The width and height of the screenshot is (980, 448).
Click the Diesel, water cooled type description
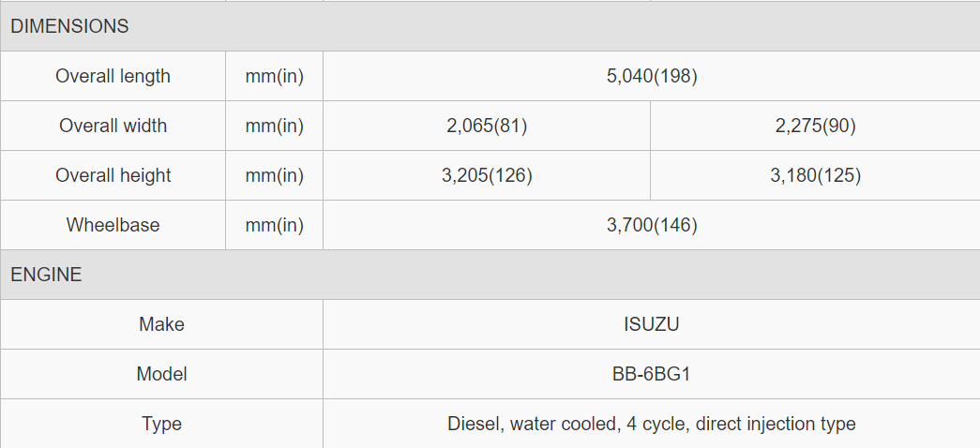(x=652, y=424)
